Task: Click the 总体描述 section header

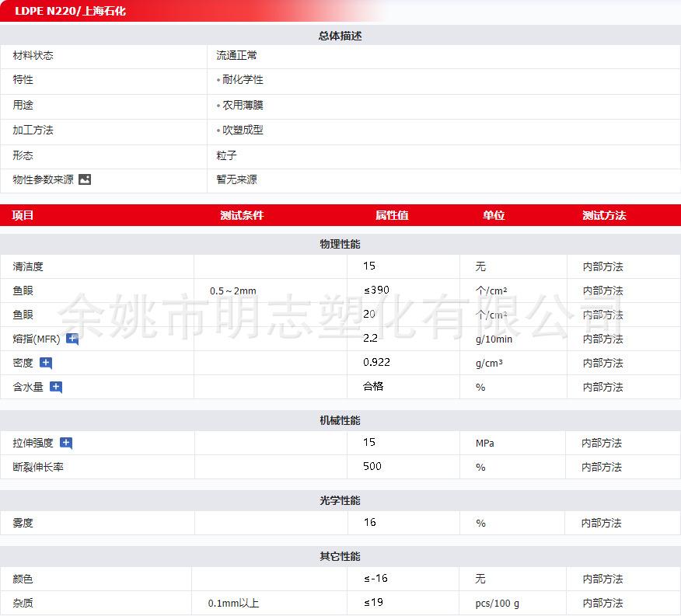Action: pos(340,36)
